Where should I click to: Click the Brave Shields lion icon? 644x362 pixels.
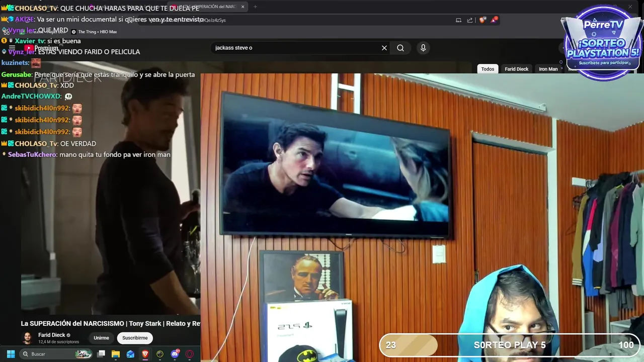tap(482, 20)
